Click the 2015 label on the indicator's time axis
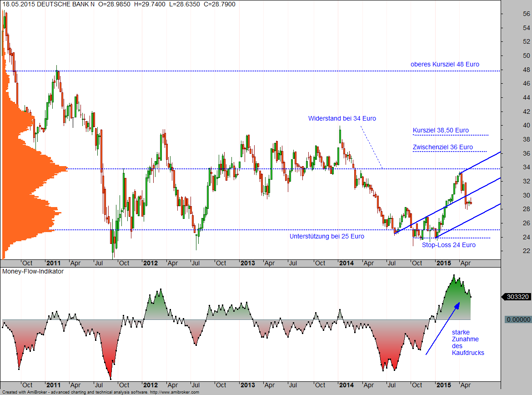The image size is (532, 395). point(443,385)
